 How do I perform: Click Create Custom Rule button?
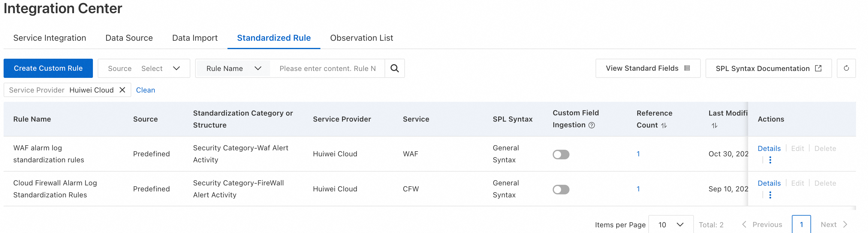point(48,68)
